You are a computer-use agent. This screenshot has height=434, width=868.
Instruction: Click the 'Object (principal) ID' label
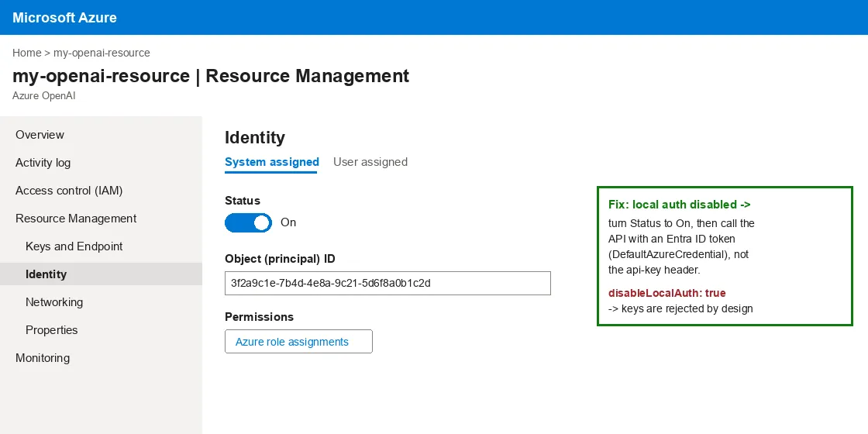(x=280, y=259)
